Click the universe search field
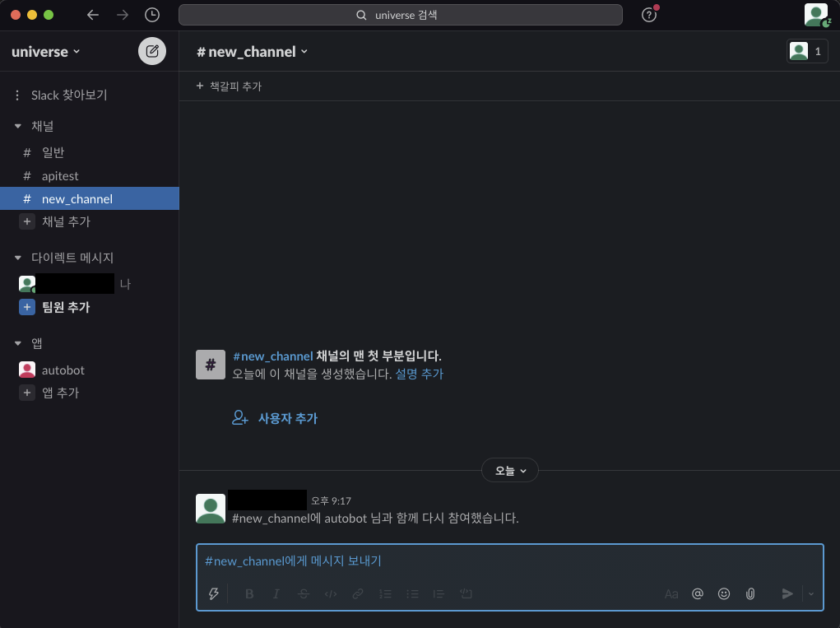Viewport: 840px width, 628px height. [400, 15]
